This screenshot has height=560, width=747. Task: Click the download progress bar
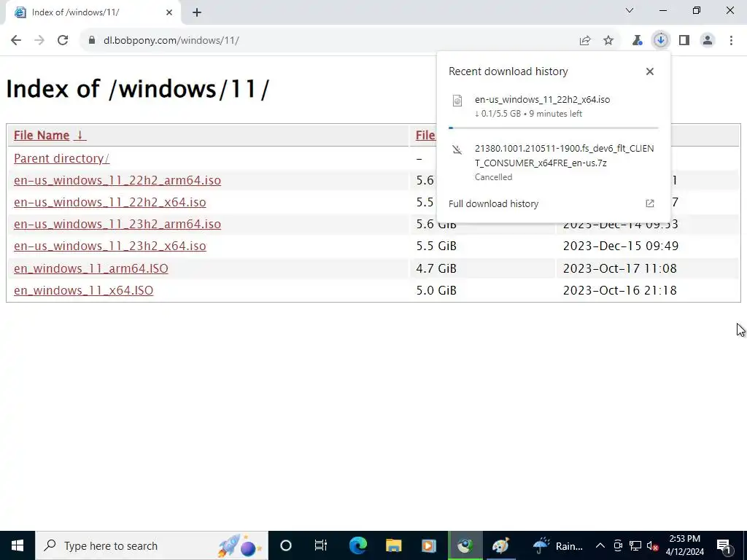click(554, 128)
